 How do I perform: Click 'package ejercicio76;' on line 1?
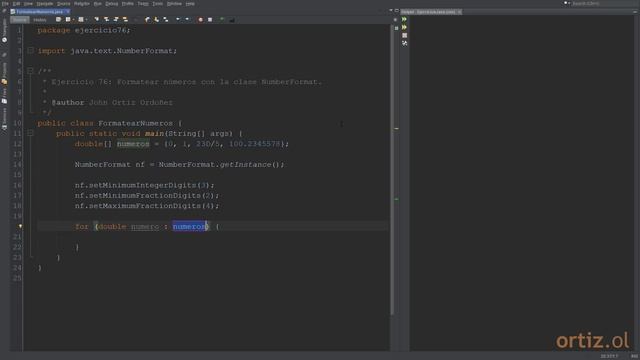(84, 30)
